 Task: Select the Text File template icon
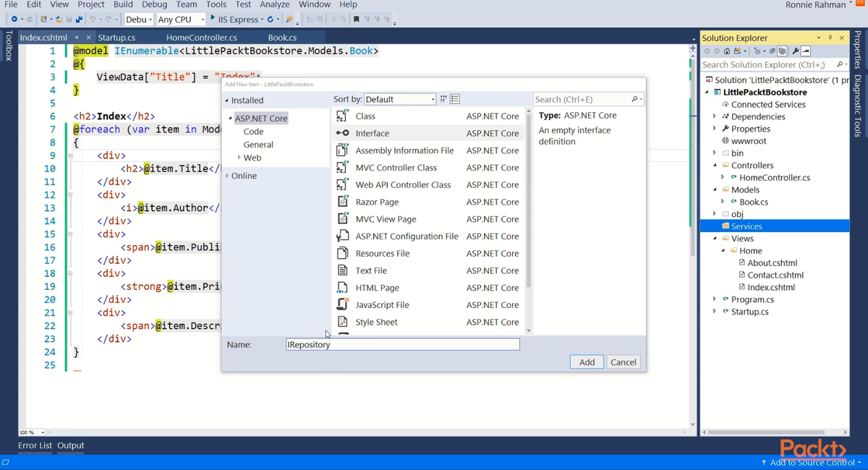(343, 270)
